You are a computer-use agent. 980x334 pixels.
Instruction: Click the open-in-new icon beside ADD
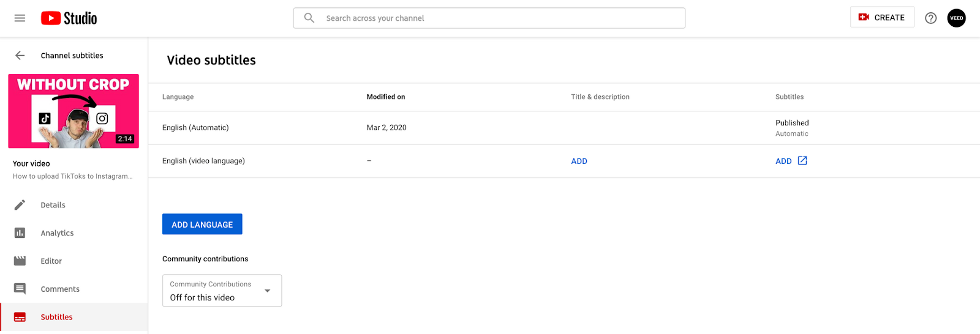pyautogui.click(x=802, y=161)
